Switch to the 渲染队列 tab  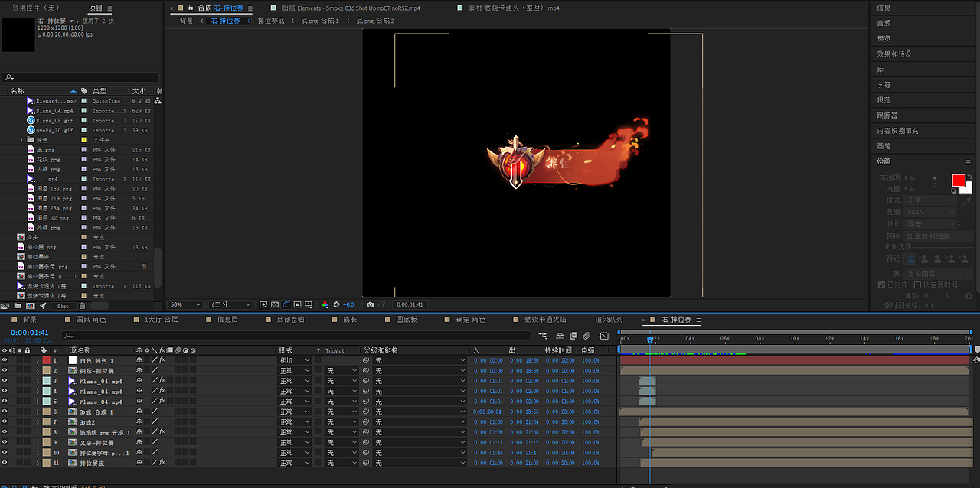609,320
